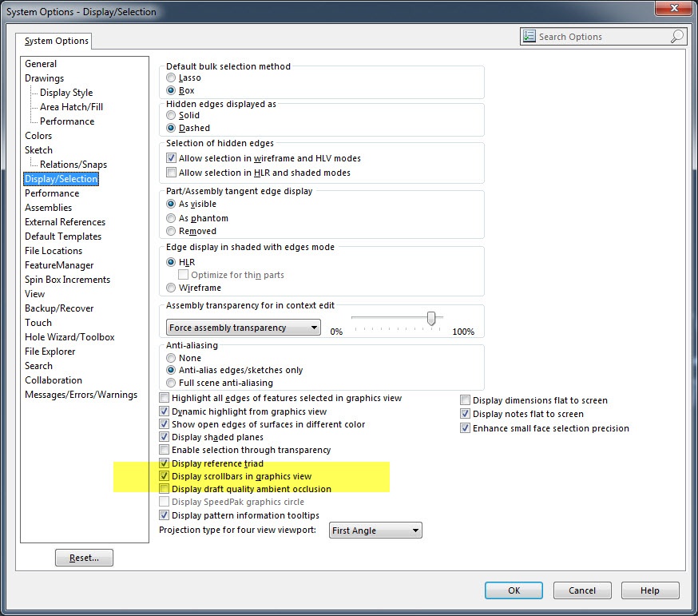The image size is (698, 616).
Task: Click the magnifier icon in Search Options
Action: pyautogui.click(x=676, y=37)
